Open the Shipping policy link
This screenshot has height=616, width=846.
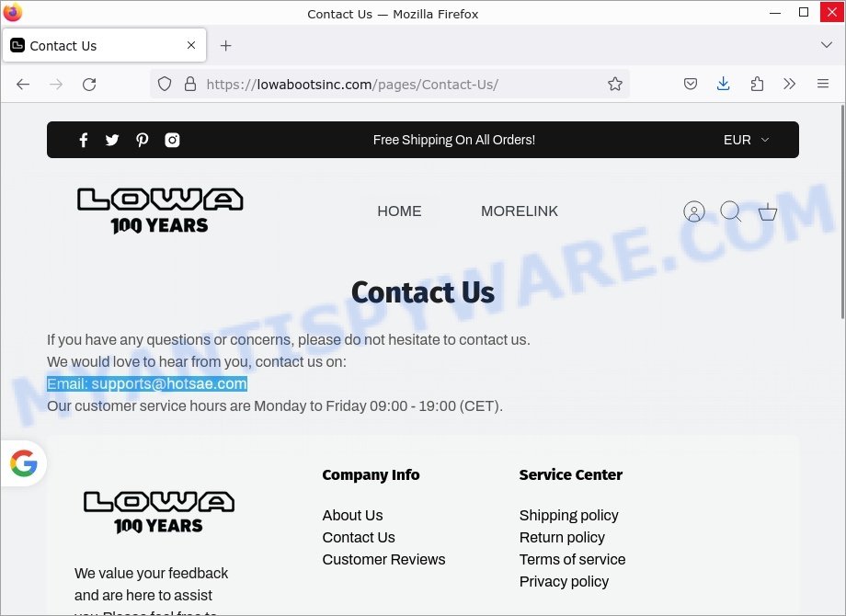pyautogui.click(x=569, y=516)
